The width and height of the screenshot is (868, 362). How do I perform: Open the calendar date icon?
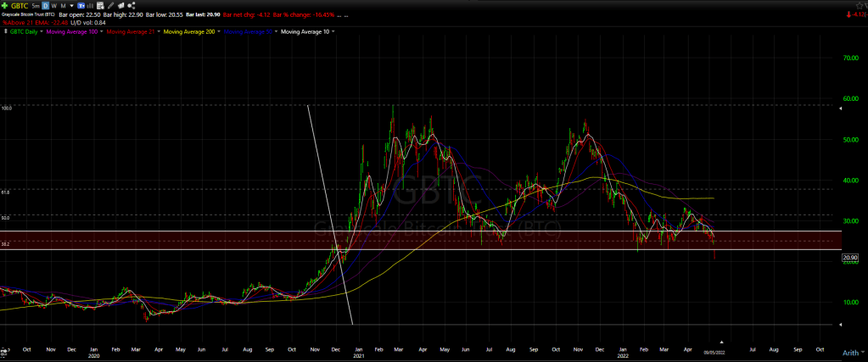[x=99, y=6]
